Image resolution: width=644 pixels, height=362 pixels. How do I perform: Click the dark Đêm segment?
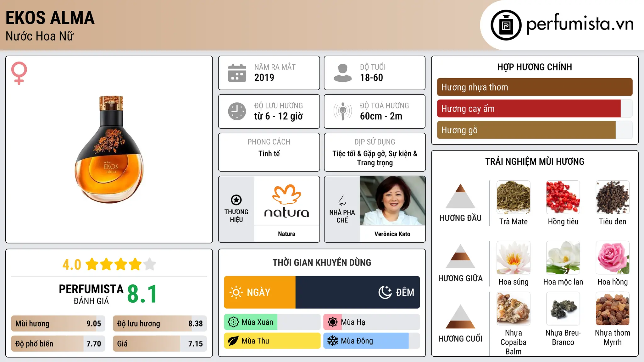click(x=358, y=292)
